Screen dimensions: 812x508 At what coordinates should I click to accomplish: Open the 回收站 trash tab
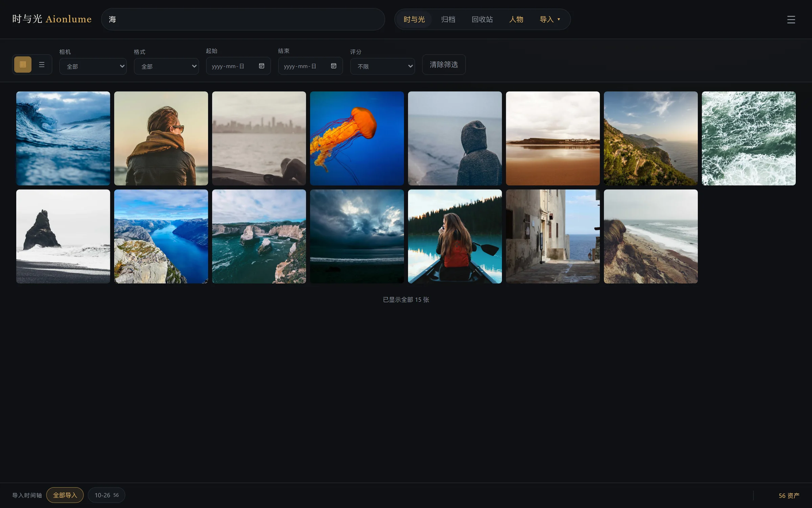pos(482,19)
